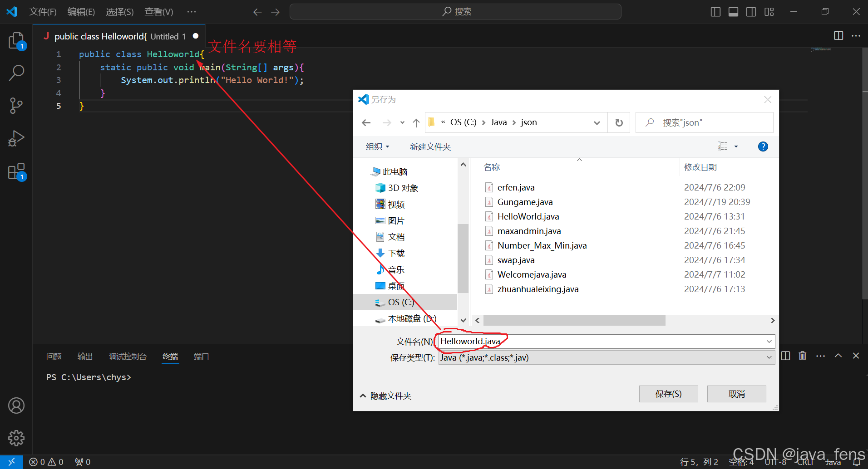Click 新建文件夹 to create folder
The height and width of the screenshot is (469, 868).
[x=429, y=146]
